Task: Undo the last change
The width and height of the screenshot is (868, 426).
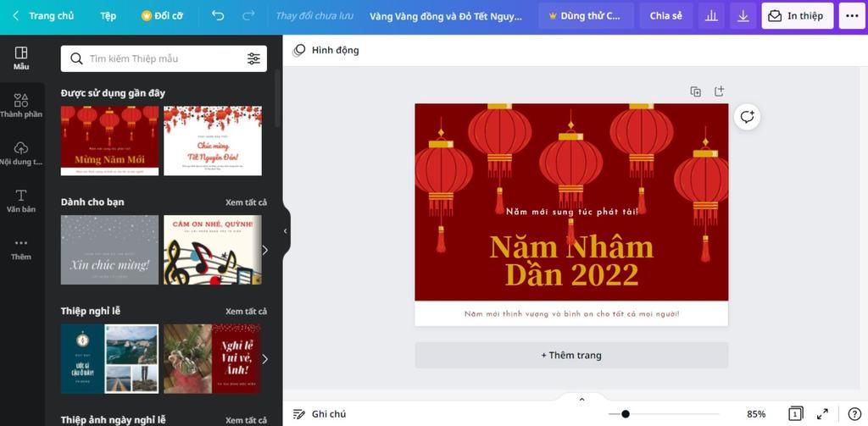Action: [x=218, y=16]
